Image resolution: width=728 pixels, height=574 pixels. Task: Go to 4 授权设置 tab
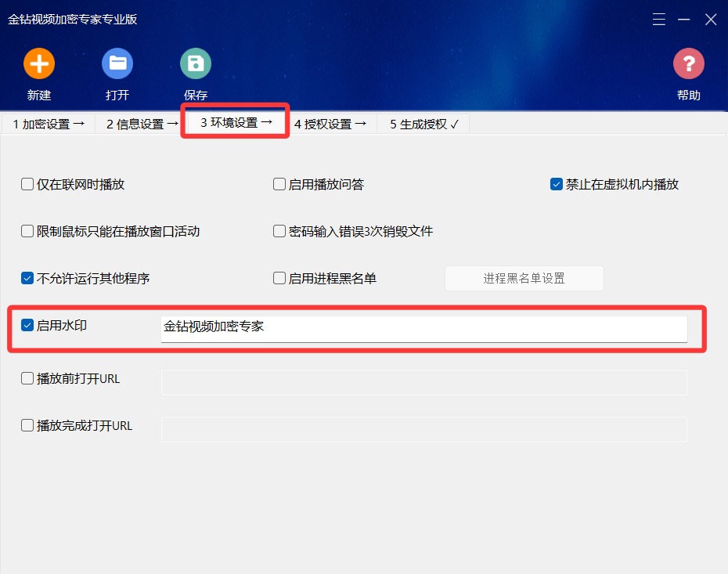click(330, 124)
